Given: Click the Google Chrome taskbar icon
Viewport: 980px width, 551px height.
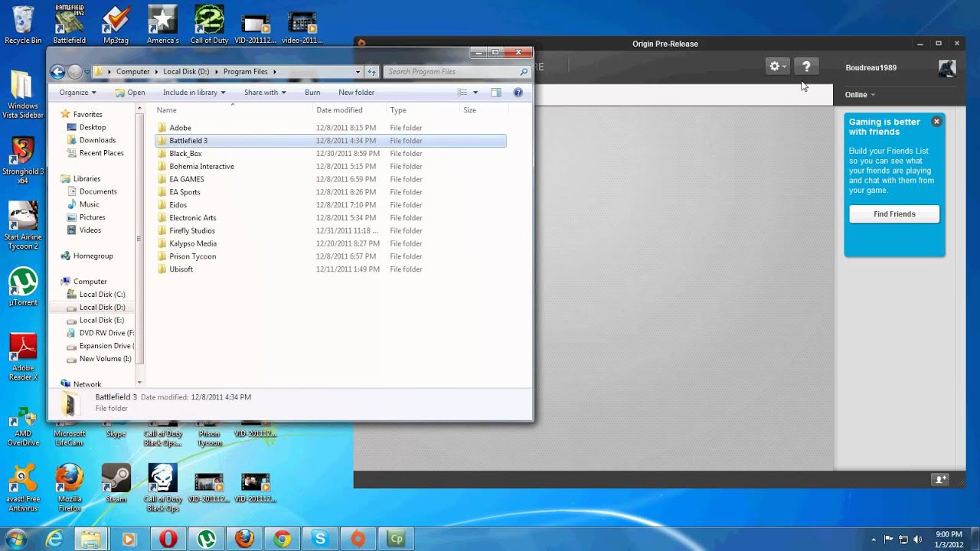Looking at the screenshot, I should (x=283, y=539).
